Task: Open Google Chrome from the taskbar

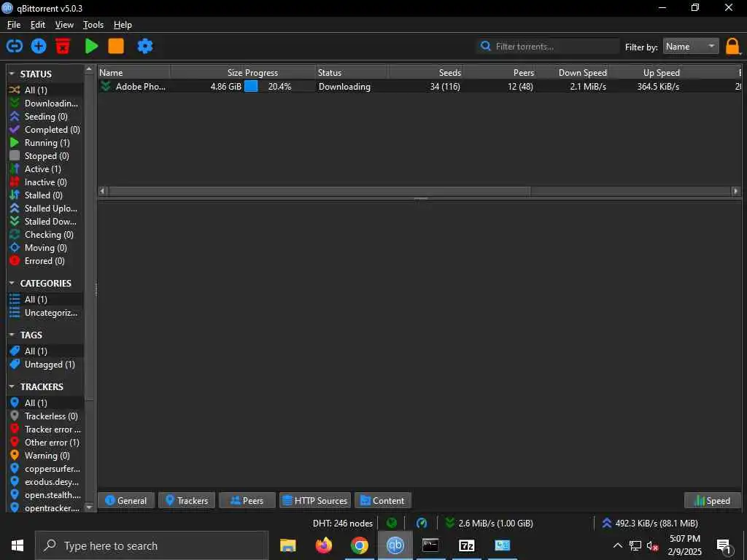Action: (359, 545)
